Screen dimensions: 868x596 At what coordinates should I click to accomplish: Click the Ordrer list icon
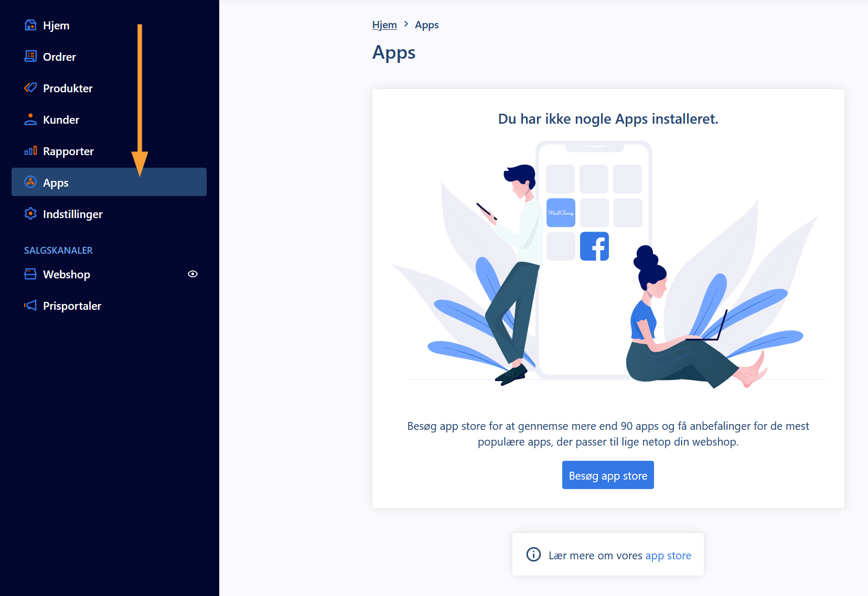pos(30,57)
